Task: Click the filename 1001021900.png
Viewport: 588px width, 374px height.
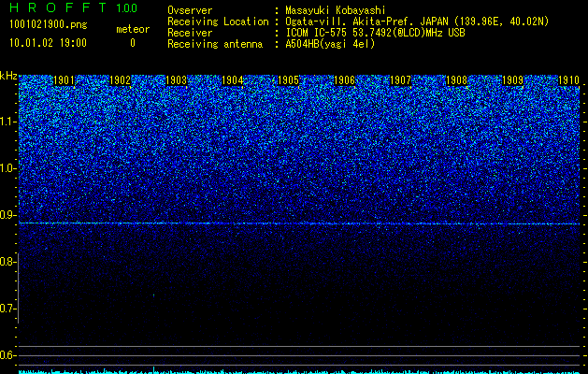Action: point(48,25)
